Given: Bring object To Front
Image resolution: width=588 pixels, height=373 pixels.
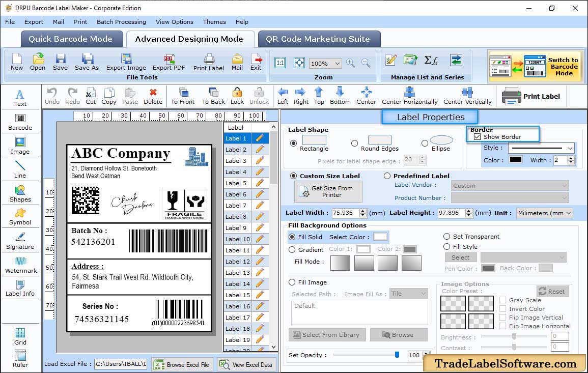Looking at the screenshot, I should (183, 96).
